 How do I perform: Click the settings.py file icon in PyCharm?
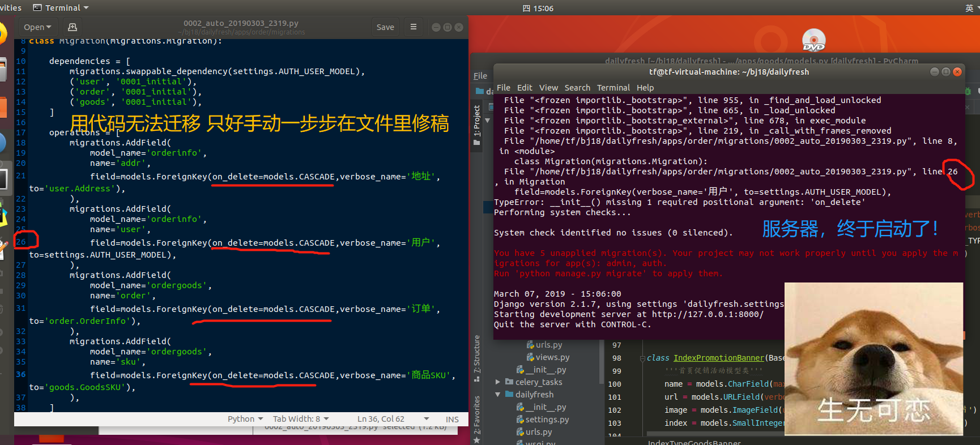tap(520, 420)
